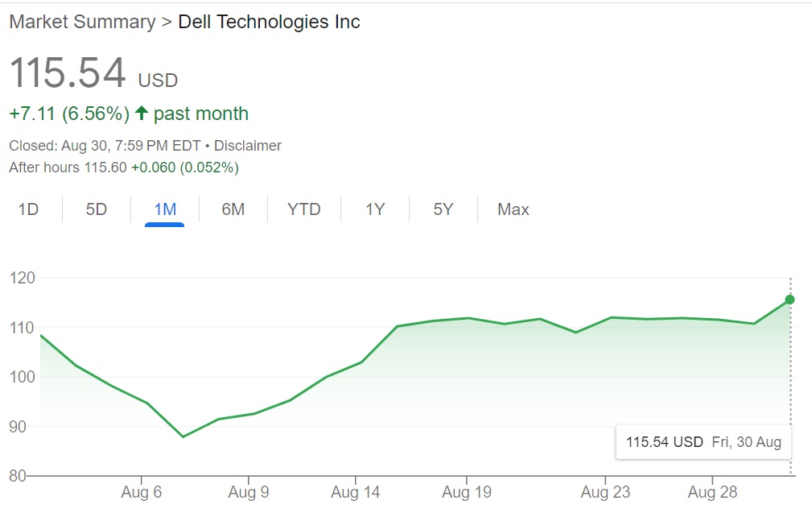Click the green data point marker

pos(789,300)
